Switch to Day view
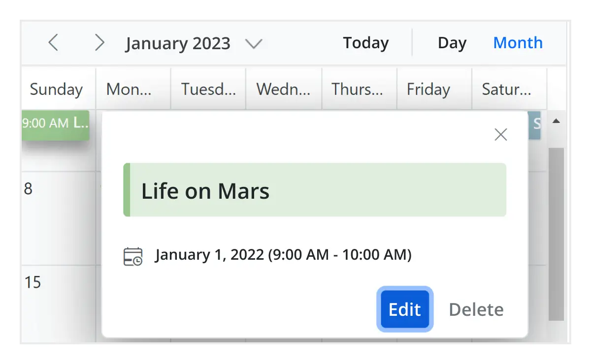 pyautogui.click(x=452, y=43)
